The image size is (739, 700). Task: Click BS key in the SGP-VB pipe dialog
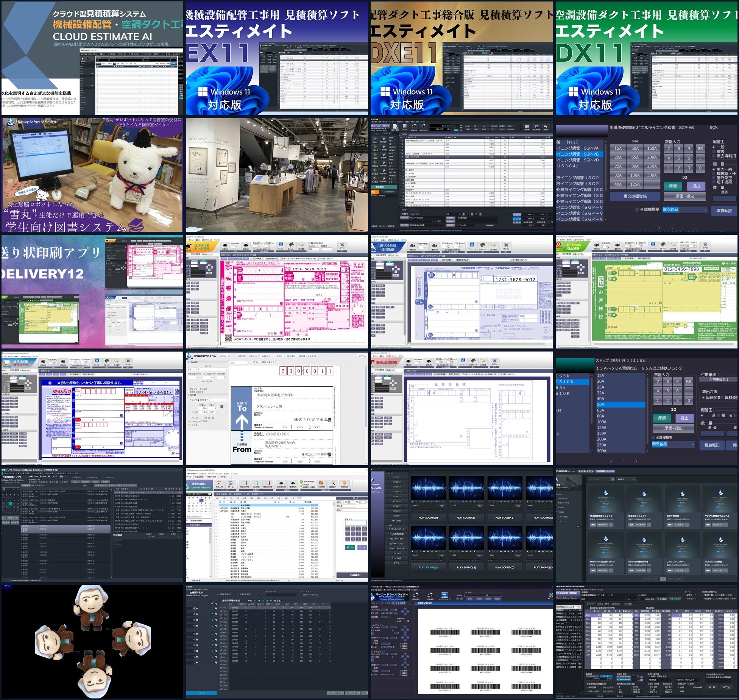pos(700,148)
